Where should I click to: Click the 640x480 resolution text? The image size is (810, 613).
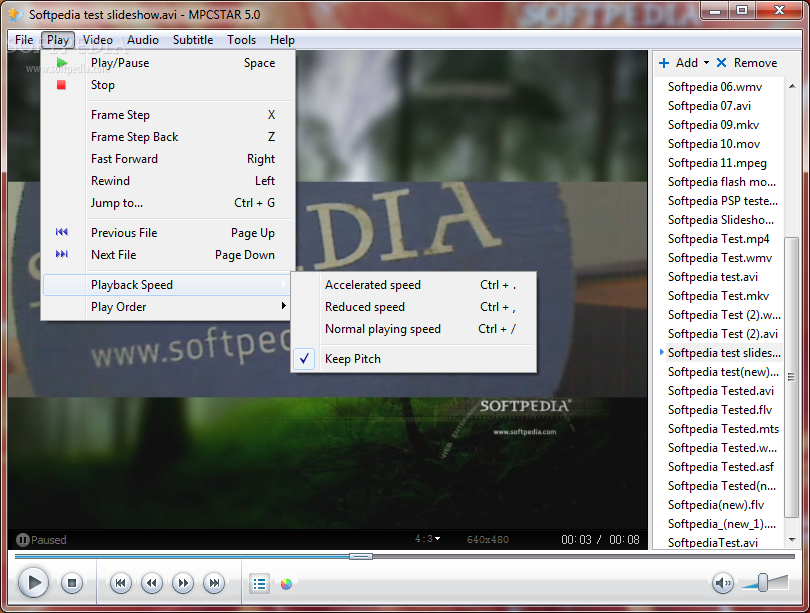pos(488,540)
